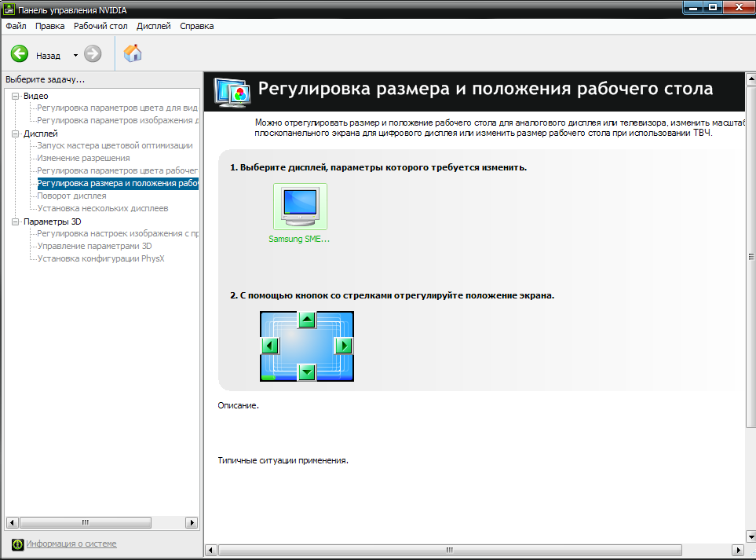The image size is (756, 560).
Task: Open Запуск мастера цветовой оптимизации
Action: coord(115,145)
